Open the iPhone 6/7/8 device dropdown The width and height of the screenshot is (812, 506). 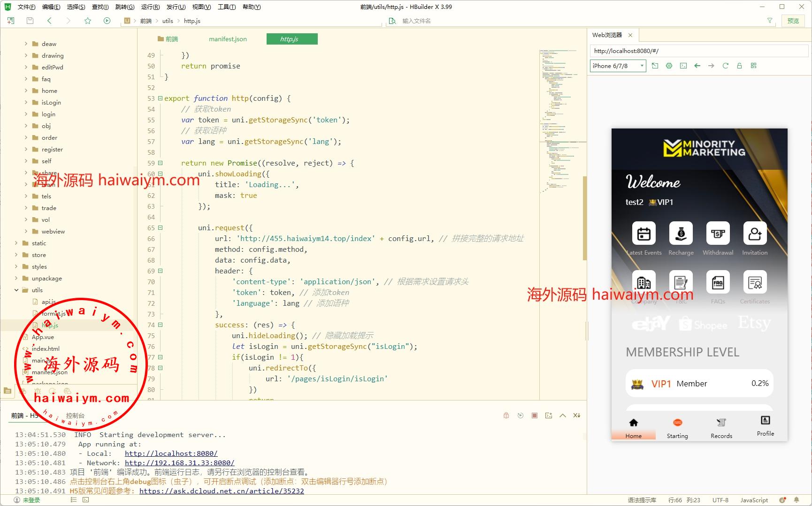(x=618, y=66)
